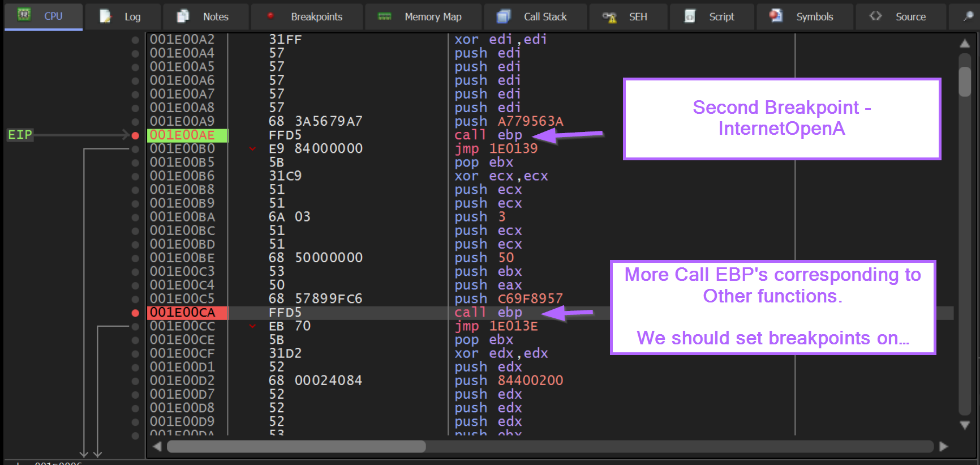
Task: Set breakpoint using dot at 001E00B0
Action: [x=135, y=149]
